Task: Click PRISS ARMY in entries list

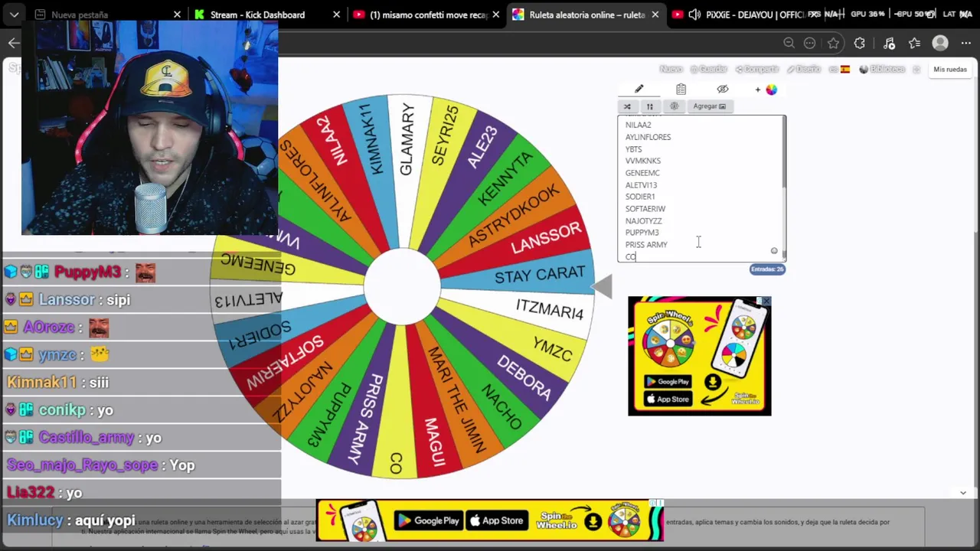Action: [x=646, y=245]
